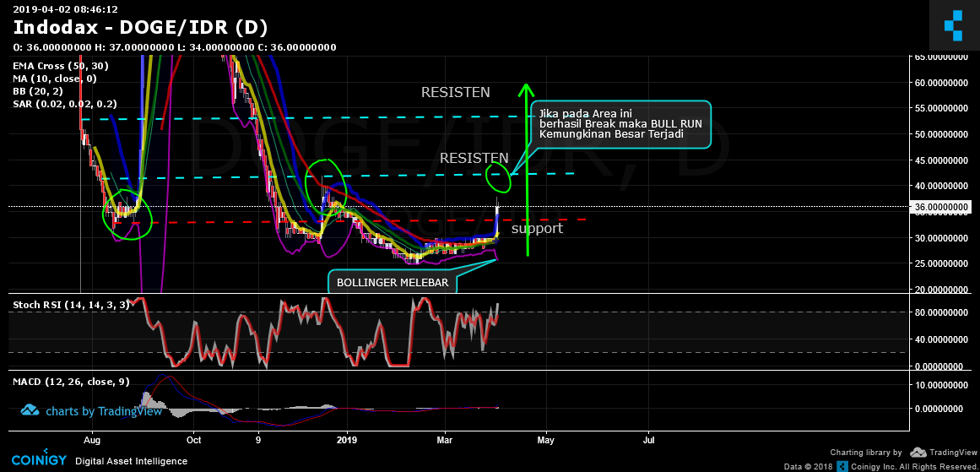This screenshot has width=980, height=472.
Task: Click the 45.00000000 price axis label
Action: (943, 160)
